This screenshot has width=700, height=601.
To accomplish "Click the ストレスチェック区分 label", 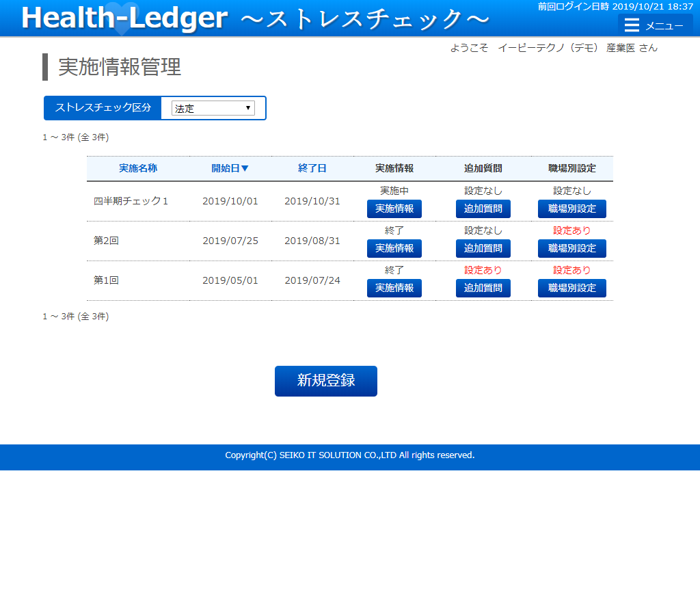I will tap(103, 108).
